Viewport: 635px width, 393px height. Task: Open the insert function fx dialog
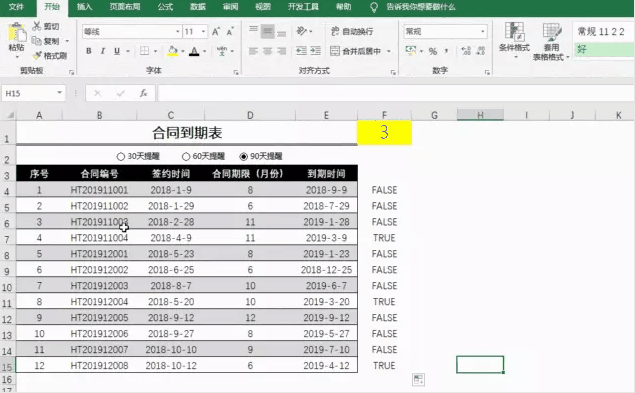(143, 94)
